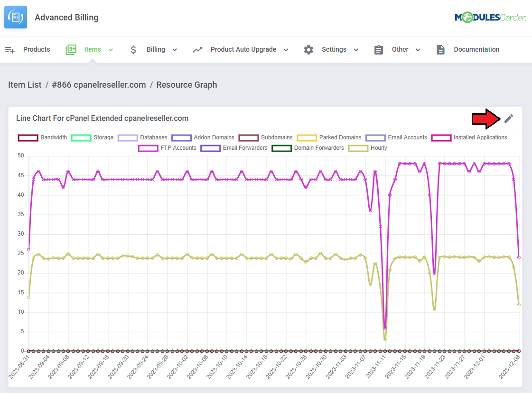
Task: Toggle Bandwidth series in chart legend
Action: [x=42, y=137]
